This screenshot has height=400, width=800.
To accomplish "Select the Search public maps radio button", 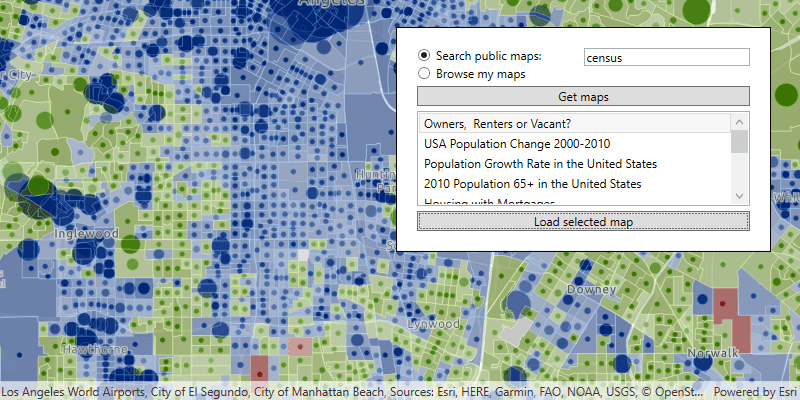I will click(424, 56).
